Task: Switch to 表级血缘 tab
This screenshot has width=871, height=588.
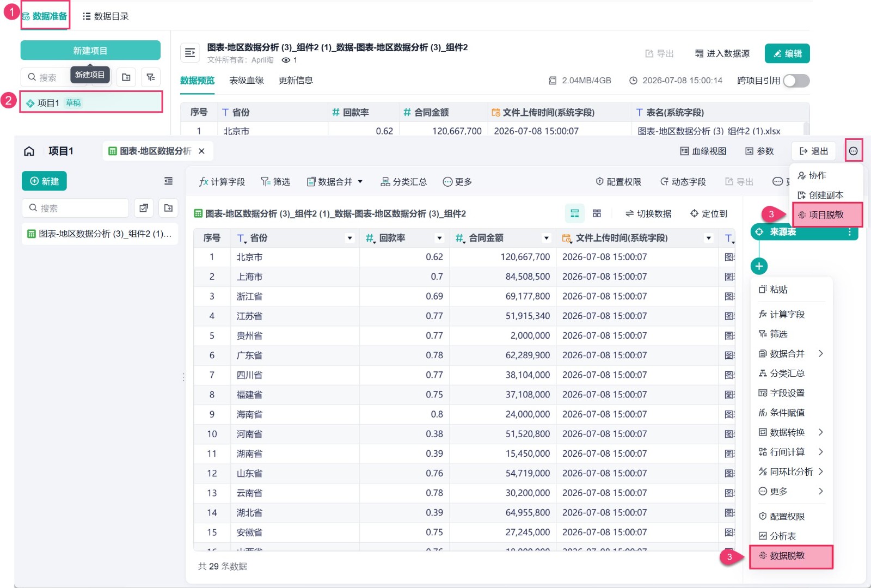Action: [247, 81]
